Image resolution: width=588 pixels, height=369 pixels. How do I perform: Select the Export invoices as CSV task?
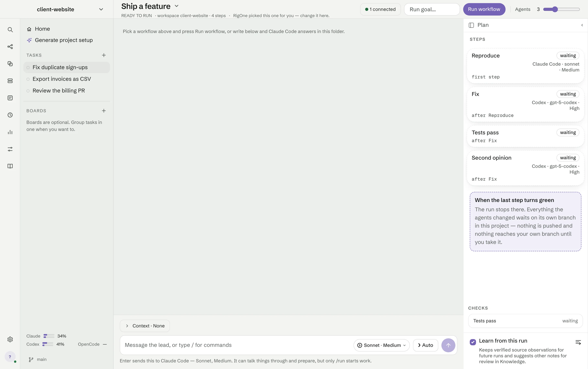click(67, 79)
